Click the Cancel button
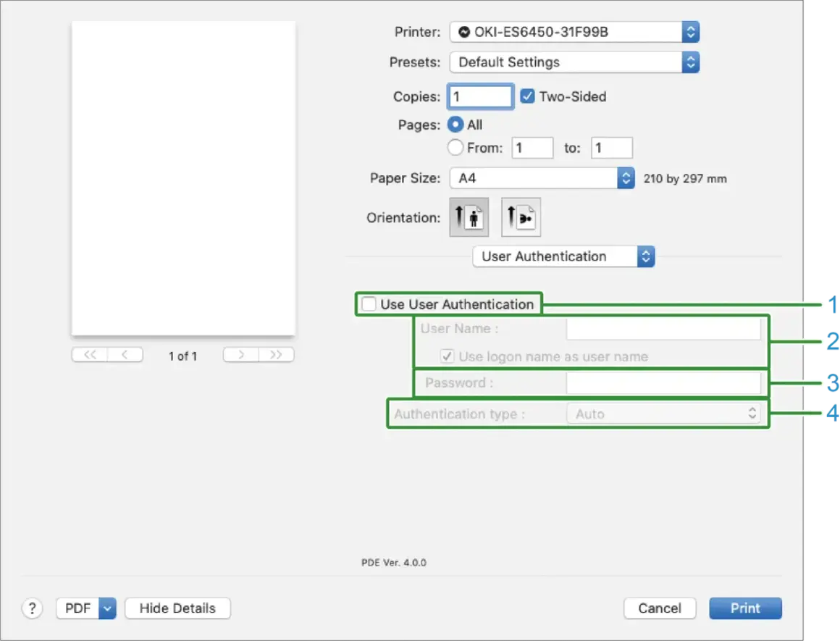Screen dimensions: 840x641 point(660,608)
